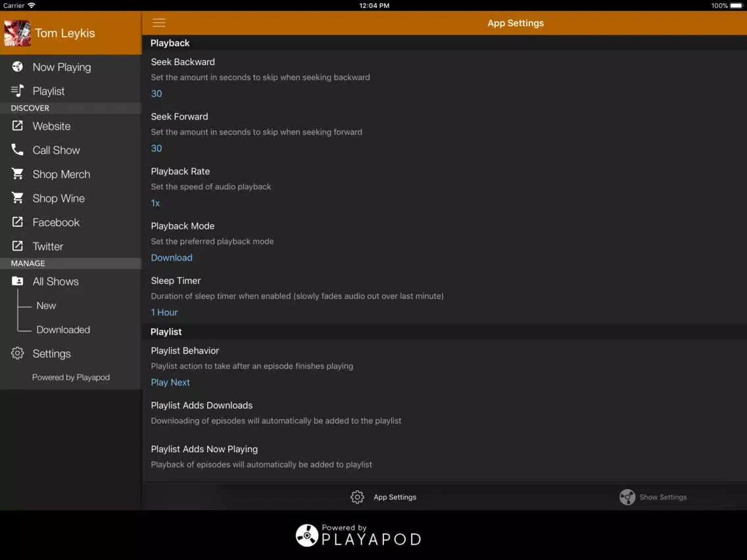Click the Facebook external-link icon
This screenshot has height=560, width=747.
[18, 222]
